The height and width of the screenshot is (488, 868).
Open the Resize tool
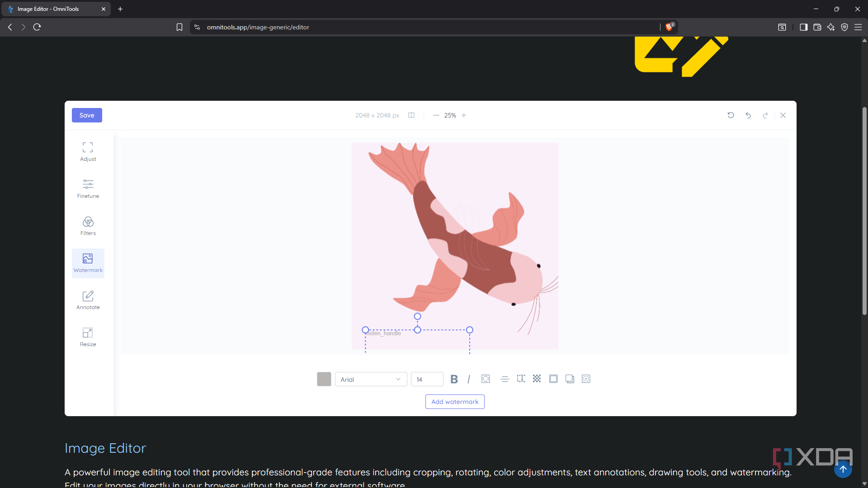tap(88, 337)
